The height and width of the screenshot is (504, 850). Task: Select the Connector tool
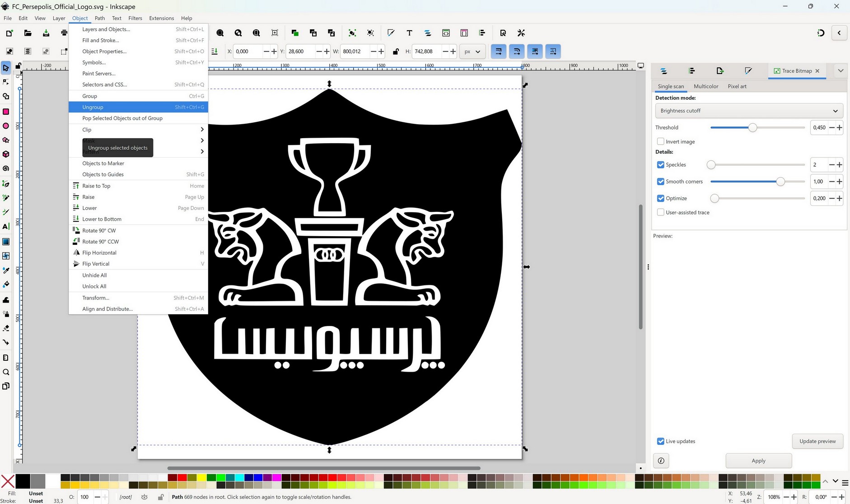[6, 342]
